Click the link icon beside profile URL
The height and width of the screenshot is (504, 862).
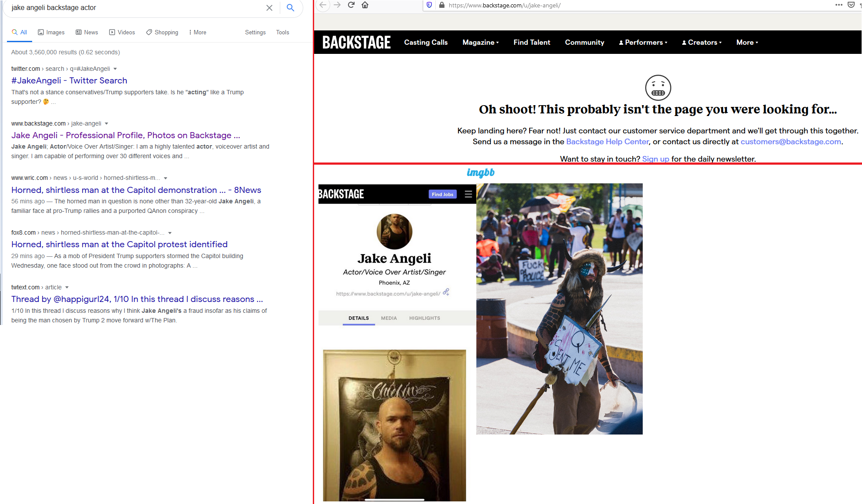pyautogui.click(x=446, y=292)
